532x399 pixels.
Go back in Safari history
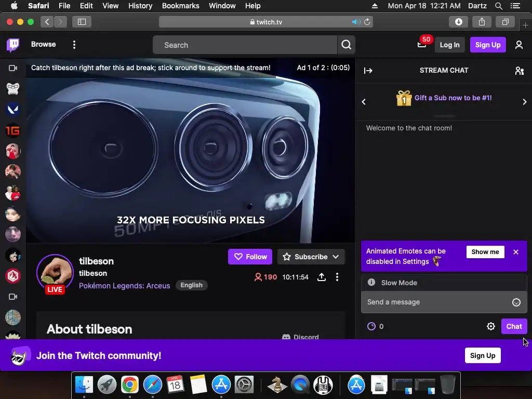click(47, 22)
